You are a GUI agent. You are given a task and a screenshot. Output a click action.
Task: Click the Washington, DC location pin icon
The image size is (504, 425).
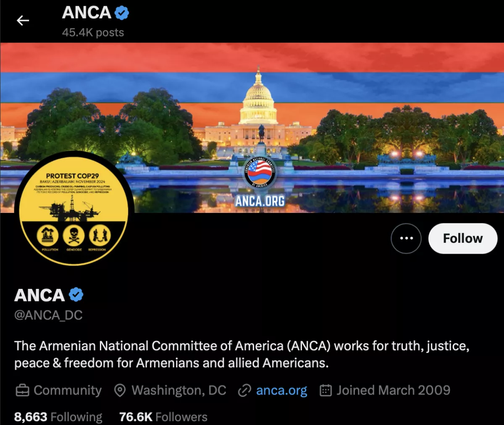coord(120,391)
